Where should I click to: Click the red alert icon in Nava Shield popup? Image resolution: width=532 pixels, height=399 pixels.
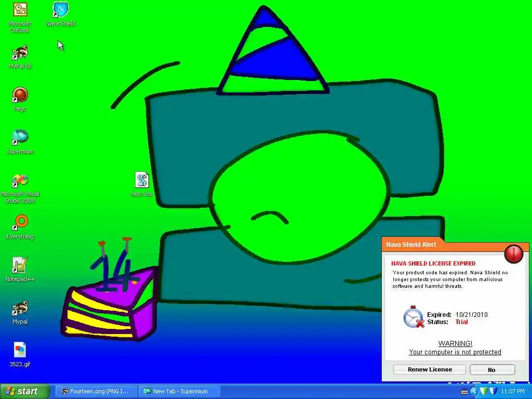513,254
